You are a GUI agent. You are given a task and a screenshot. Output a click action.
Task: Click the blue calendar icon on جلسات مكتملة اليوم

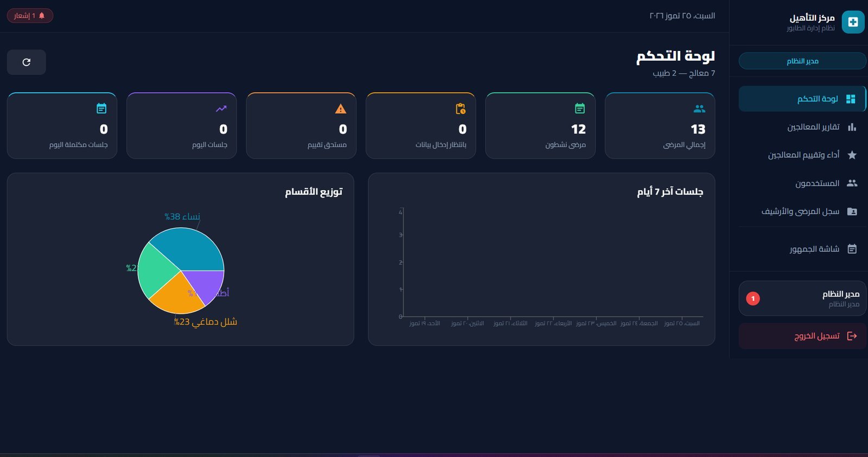101,108
